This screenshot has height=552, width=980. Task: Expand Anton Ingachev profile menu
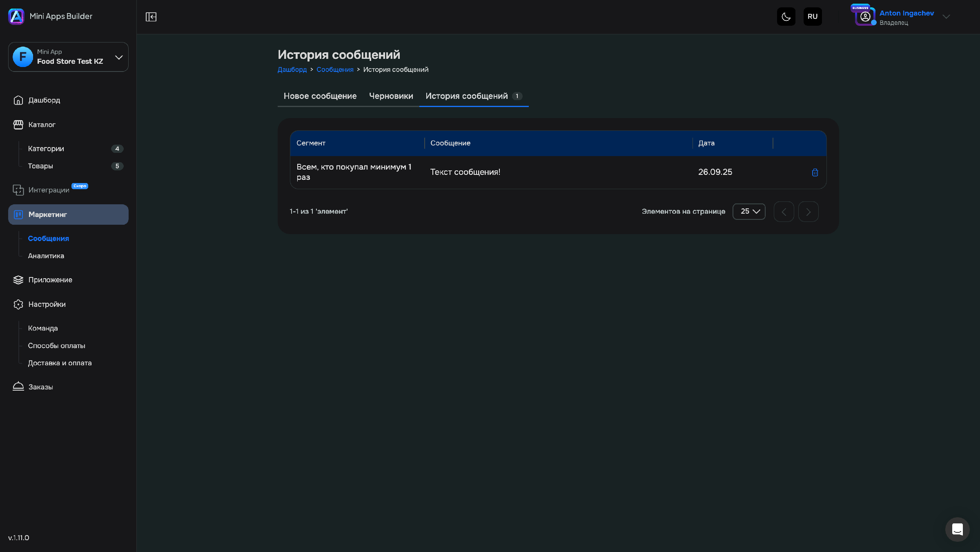coord(946,17)
